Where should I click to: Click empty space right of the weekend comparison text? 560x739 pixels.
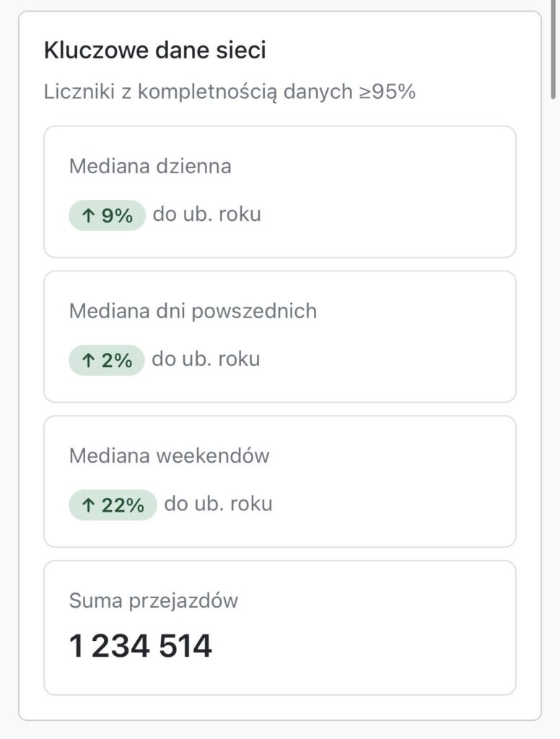pos(390,504)
